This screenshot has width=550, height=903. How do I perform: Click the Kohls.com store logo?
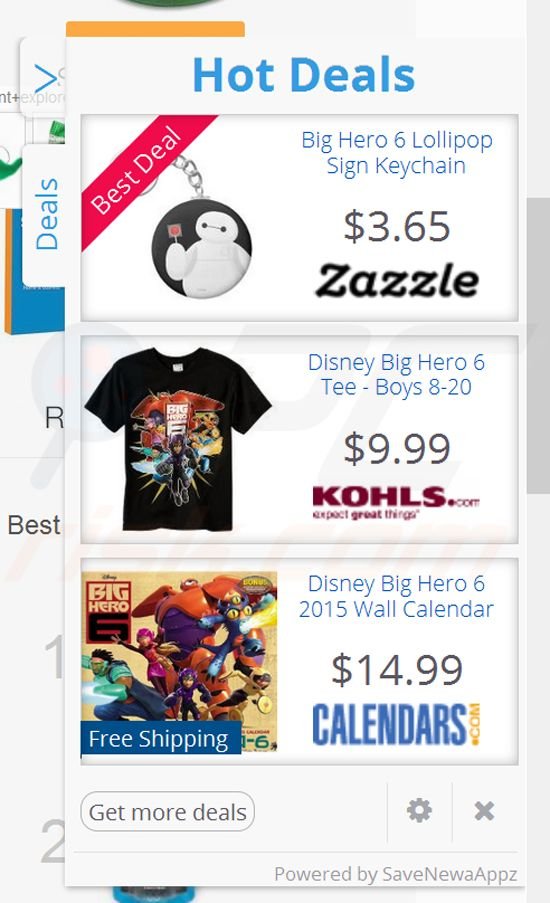click(396, 502)
